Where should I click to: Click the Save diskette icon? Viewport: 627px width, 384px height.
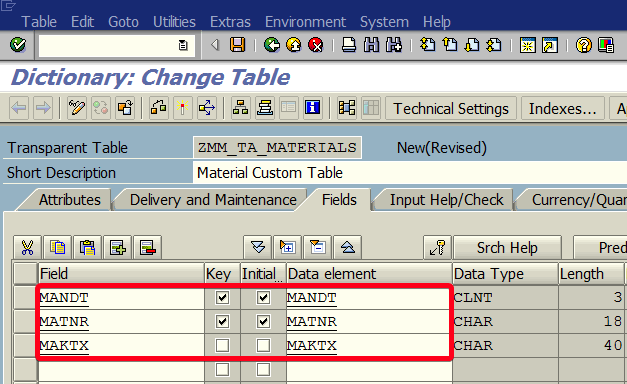(238, 45)
